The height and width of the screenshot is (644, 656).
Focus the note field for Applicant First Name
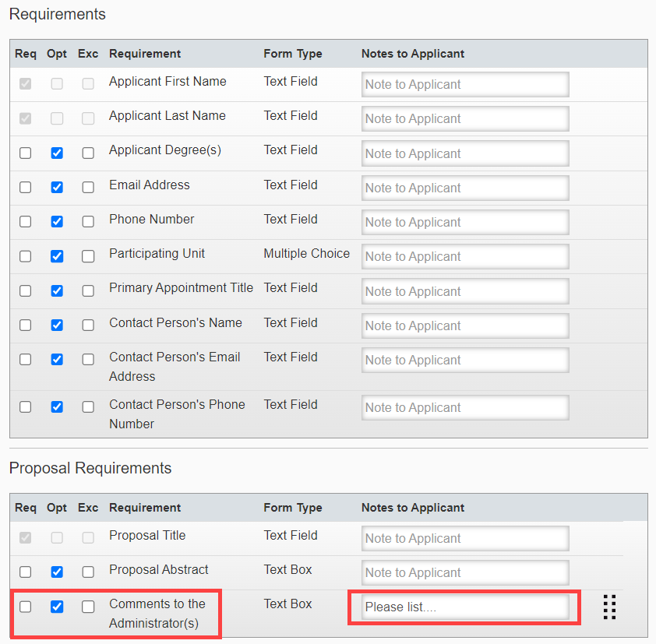[465, 84]
